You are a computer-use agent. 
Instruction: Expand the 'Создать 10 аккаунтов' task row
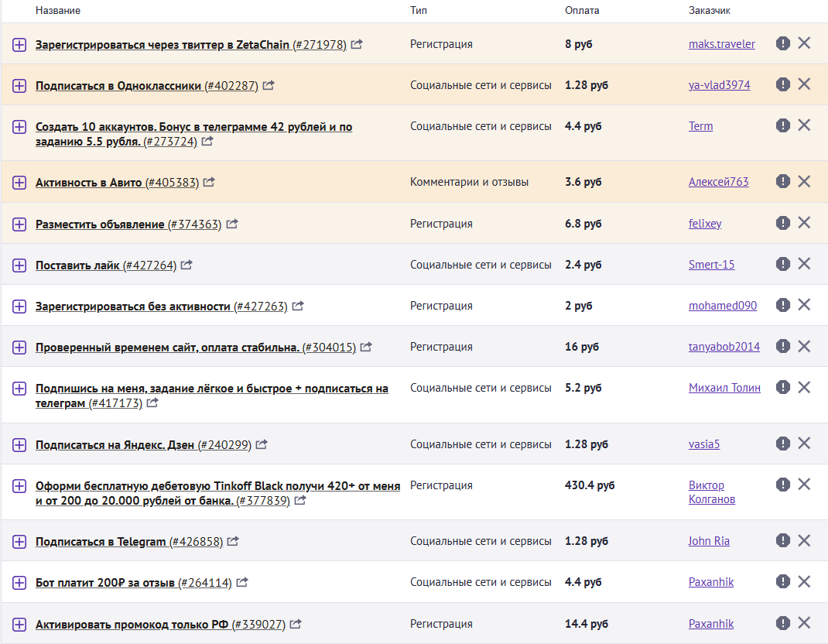tap(19, 127)
